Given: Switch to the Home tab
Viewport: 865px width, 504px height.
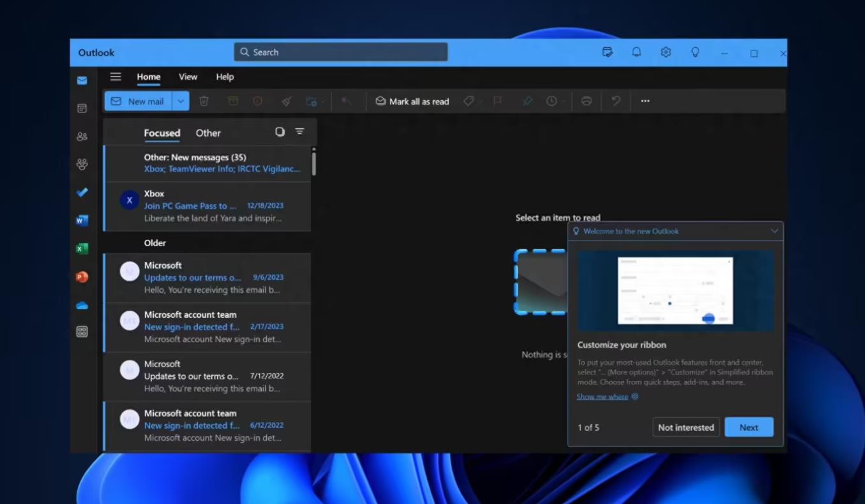Looking at the screenshot, I should pos(149,77).
